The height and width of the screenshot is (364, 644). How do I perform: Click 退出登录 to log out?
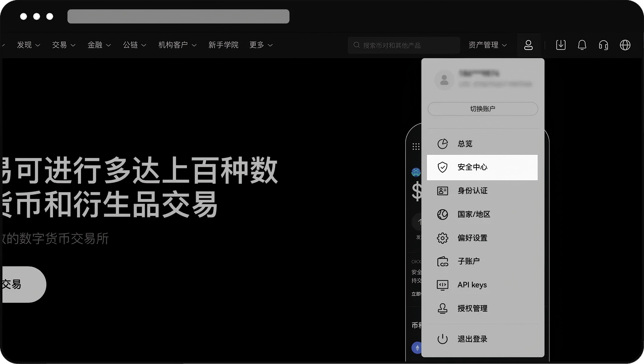pos(472,339)
